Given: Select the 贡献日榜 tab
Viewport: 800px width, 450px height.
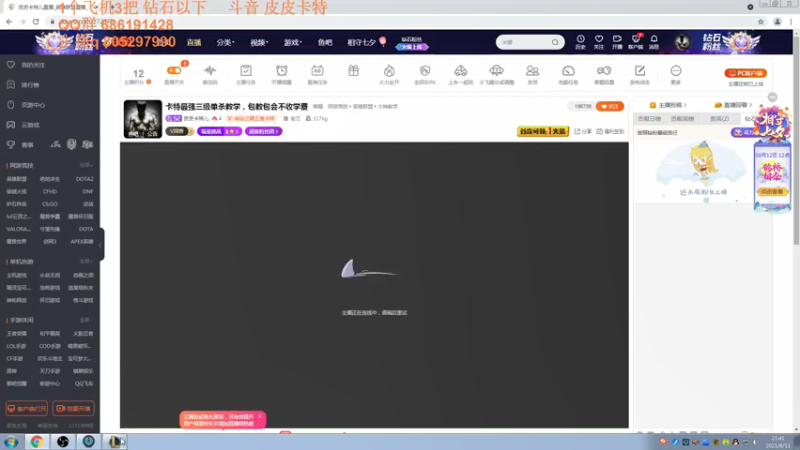Looking at the screenshot, I should [x=649, y=118].
